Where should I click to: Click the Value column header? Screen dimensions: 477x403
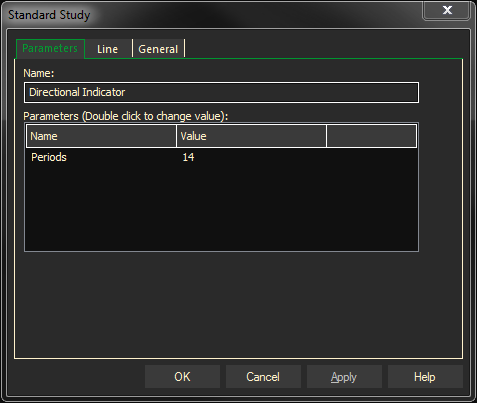(251, 136)
